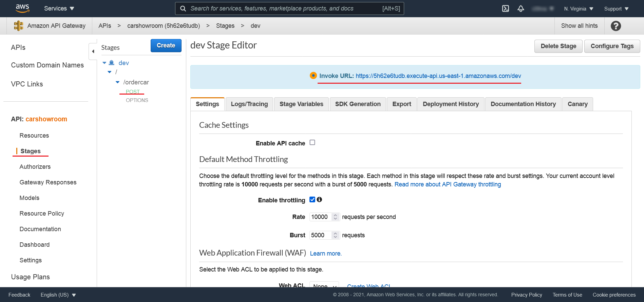The image size is (644, 302).
Task: Click the Feedback link in footer
Action: click(19, 295)
